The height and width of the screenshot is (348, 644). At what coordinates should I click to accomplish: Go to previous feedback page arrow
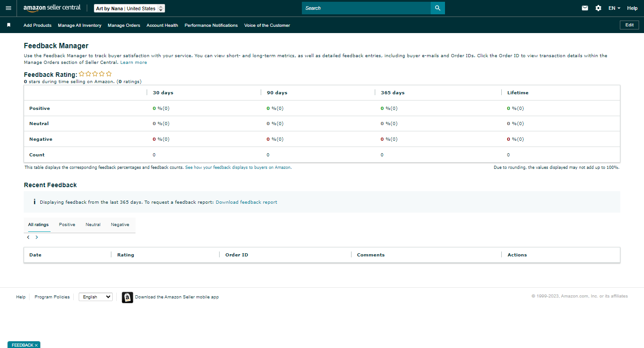(x=28, y=237)
